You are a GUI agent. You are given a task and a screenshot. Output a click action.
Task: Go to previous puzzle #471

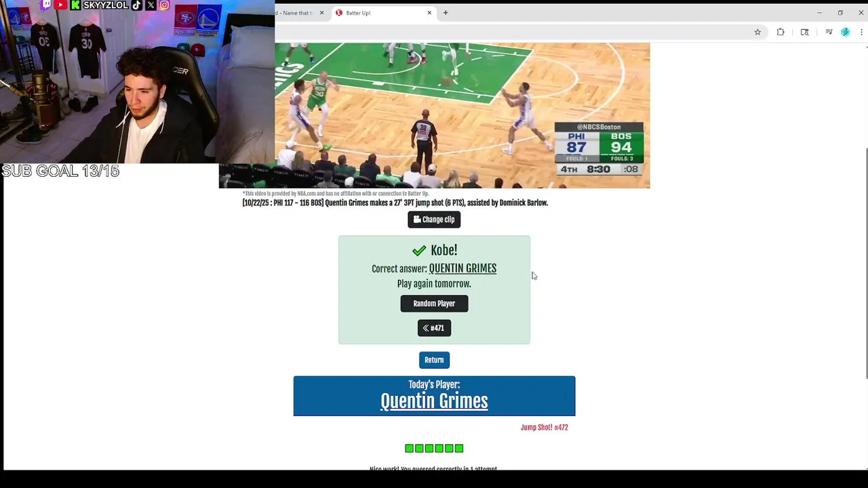click(434, 328)
